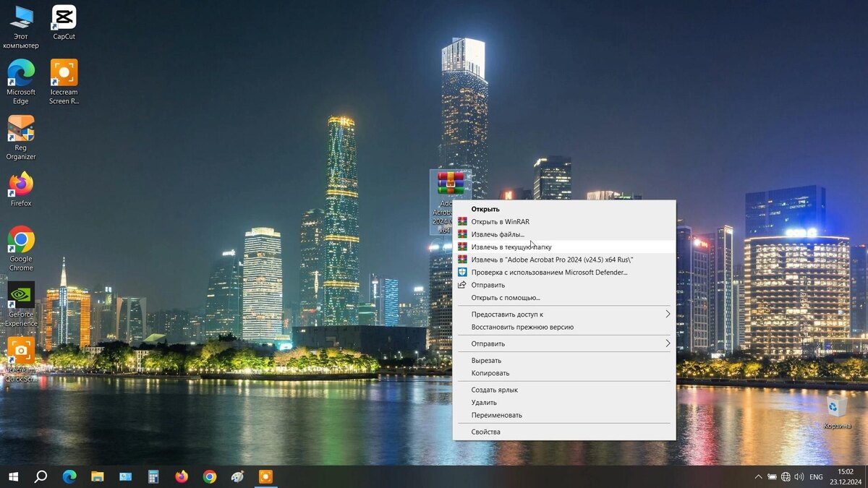Select the Корзина recycle bin icon
868x488 pixels.
click(837, 411)
